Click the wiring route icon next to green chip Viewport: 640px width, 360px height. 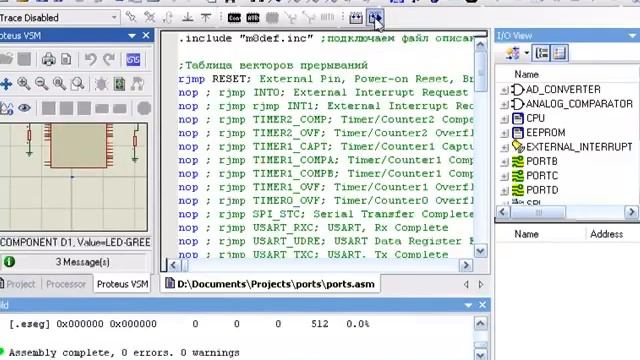pos(138,84)
